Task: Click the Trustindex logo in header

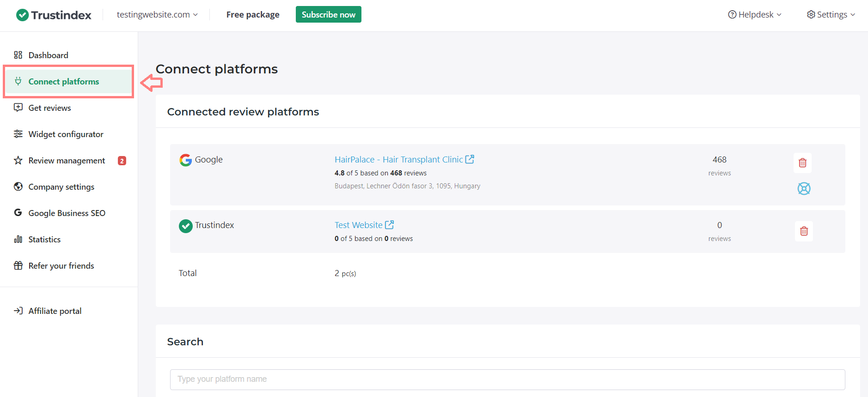Action: point(54,15)
